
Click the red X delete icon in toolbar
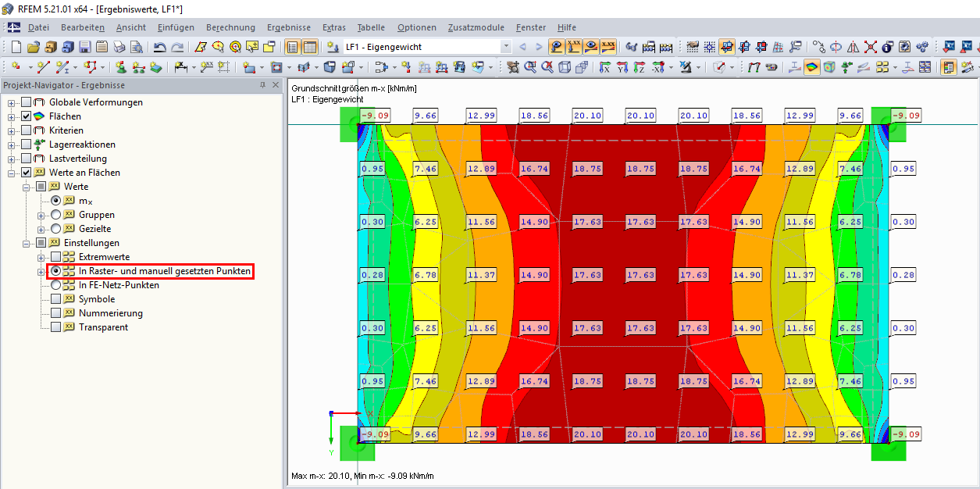point(871,47)
